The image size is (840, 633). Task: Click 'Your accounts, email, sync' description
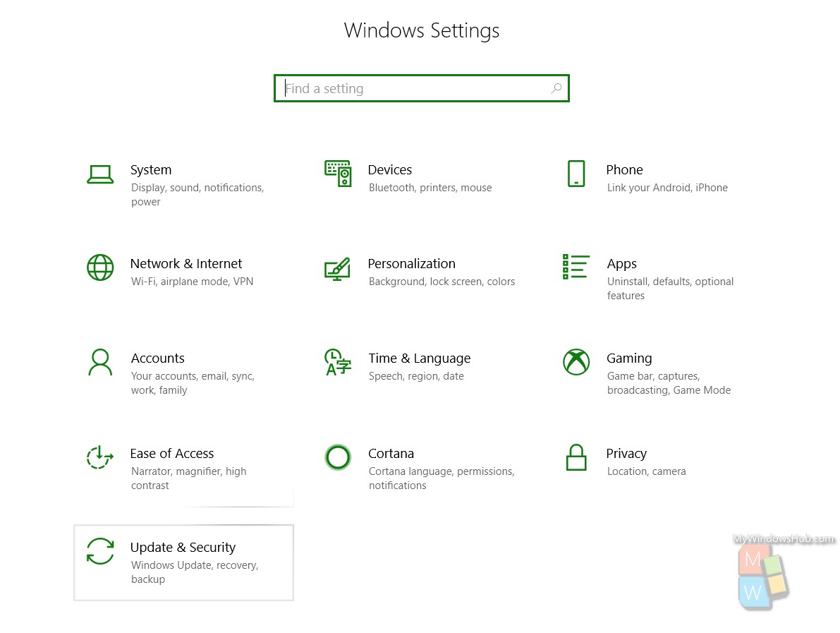pyautogui.click(x=193, y=383)
